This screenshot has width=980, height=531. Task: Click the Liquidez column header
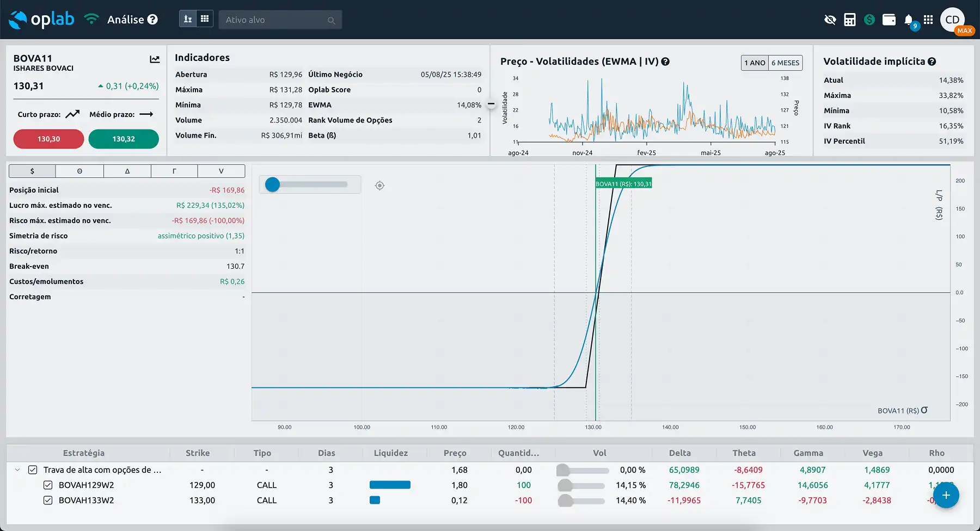point(391,453)
